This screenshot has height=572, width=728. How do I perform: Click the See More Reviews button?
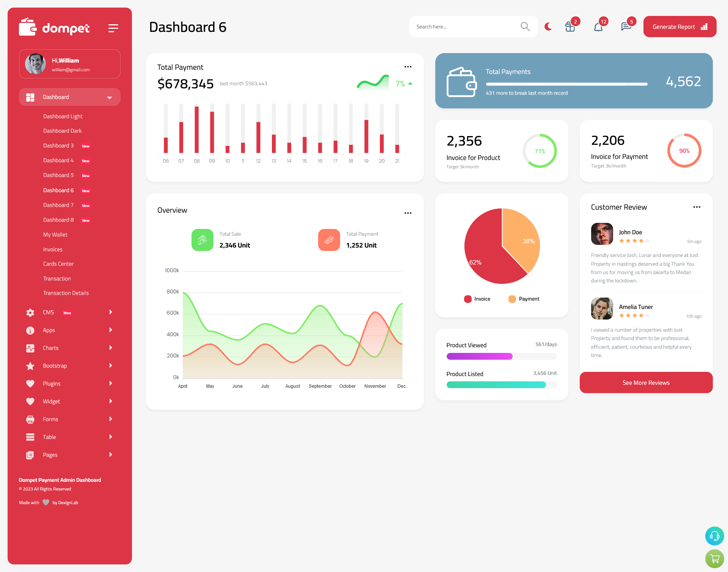pyautogui.click(x=646, y=382)
